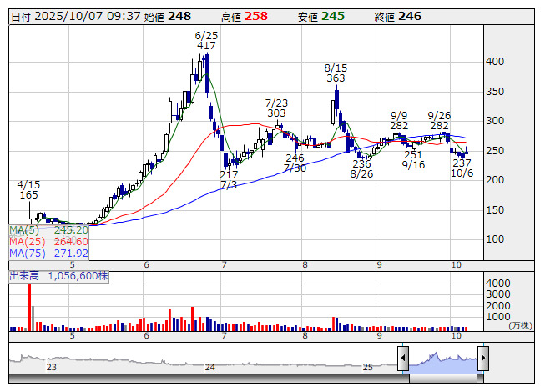Select the MA(75) legend entry
Screen dimensions: 545x392
(48, 253)
